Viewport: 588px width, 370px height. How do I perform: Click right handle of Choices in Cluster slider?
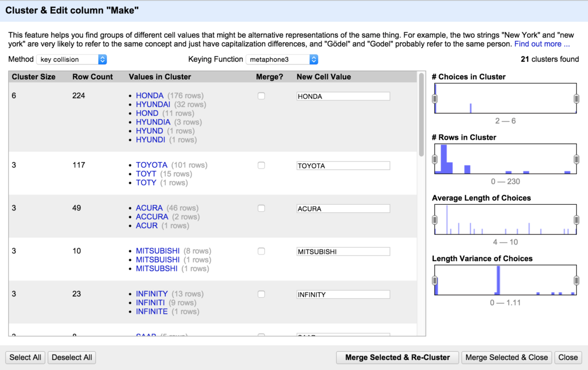click(576, 98)
